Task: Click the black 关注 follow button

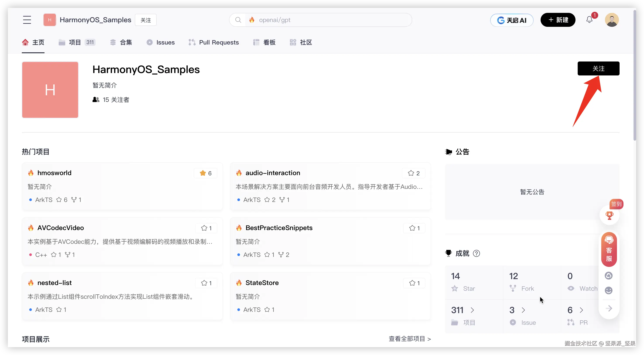Action: 598,68
